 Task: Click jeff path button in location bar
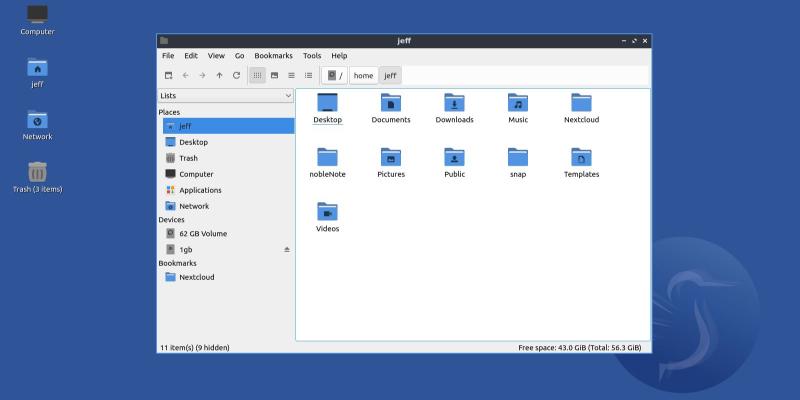coord(390,76)
